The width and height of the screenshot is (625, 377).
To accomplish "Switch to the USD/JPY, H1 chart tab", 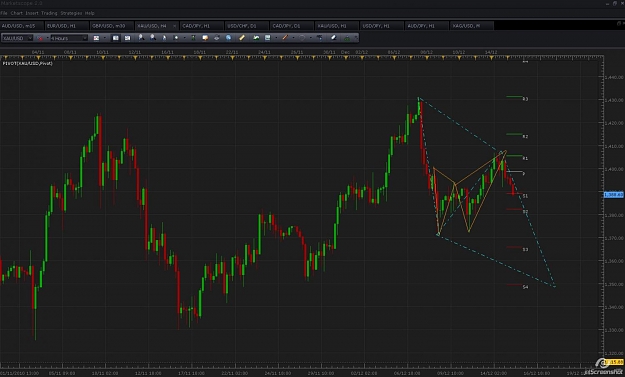I will (382, 26).
